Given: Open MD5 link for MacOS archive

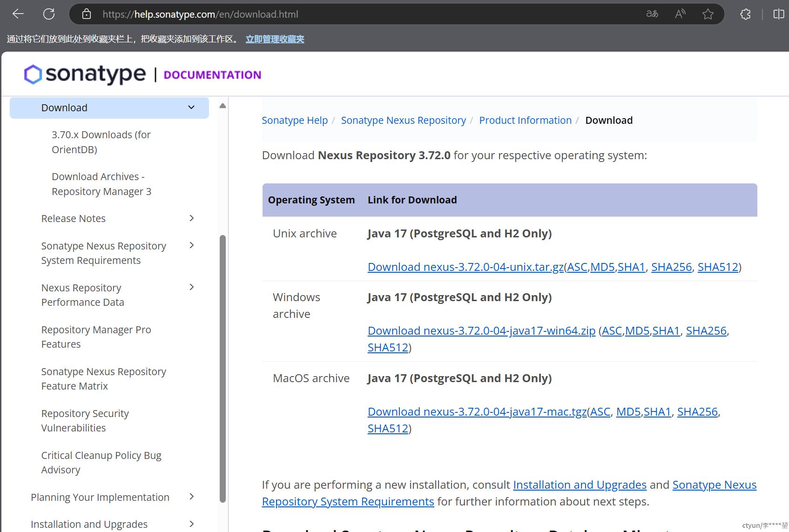Looking at the screenshot, I should (629, 411).
